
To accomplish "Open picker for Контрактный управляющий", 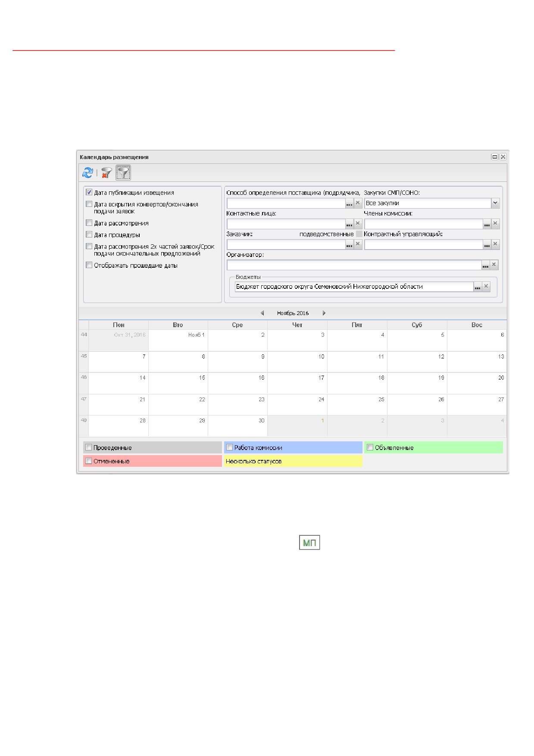I will pos(487,244).
